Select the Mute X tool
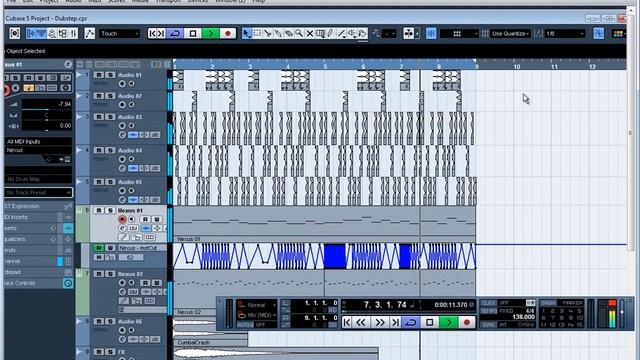This screenshot has height=360, width=640. 310,33
